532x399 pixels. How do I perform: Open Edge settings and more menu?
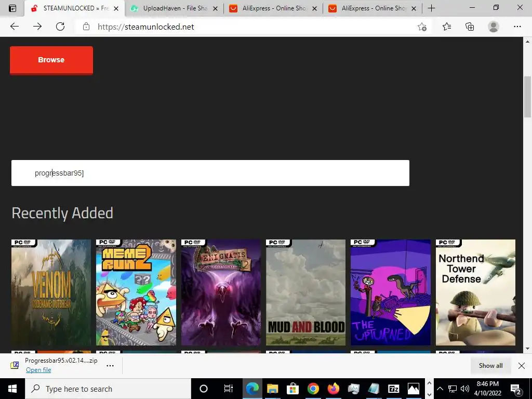tap(517, 26)
